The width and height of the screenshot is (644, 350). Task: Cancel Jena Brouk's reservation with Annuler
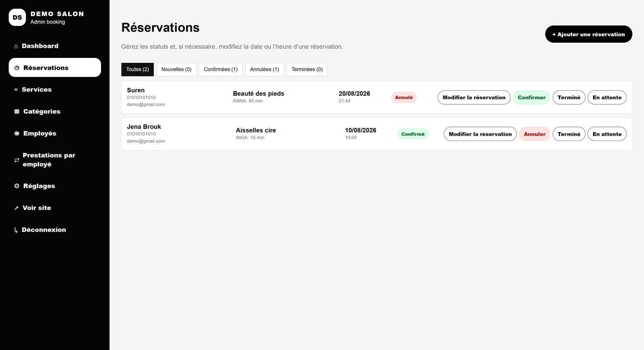(x=535, y=134)
